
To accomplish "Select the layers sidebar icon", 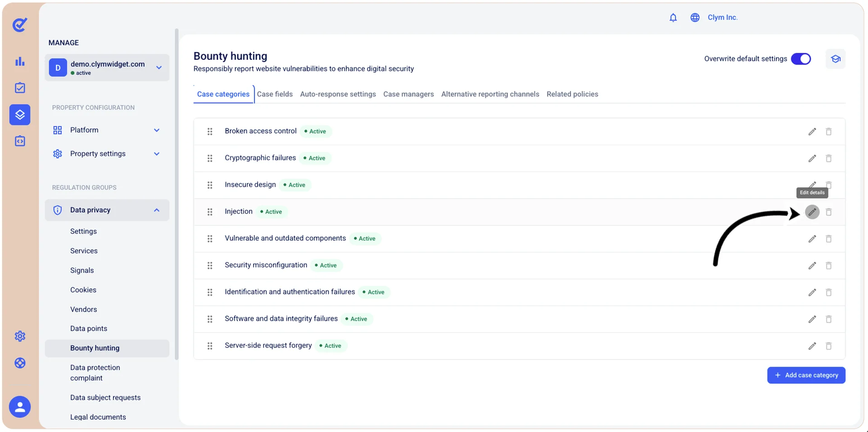I will point(20,114).
